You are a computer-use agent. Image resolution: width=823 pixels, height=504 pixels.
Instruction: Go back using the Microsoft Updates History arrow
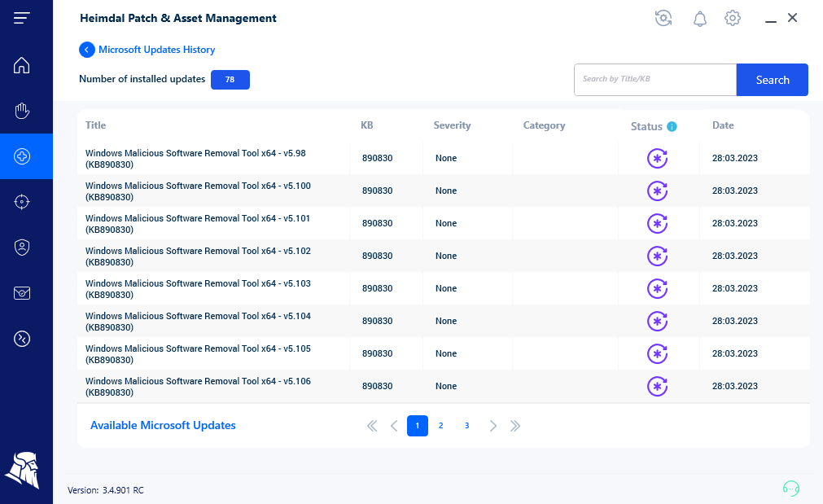[86, 50]
